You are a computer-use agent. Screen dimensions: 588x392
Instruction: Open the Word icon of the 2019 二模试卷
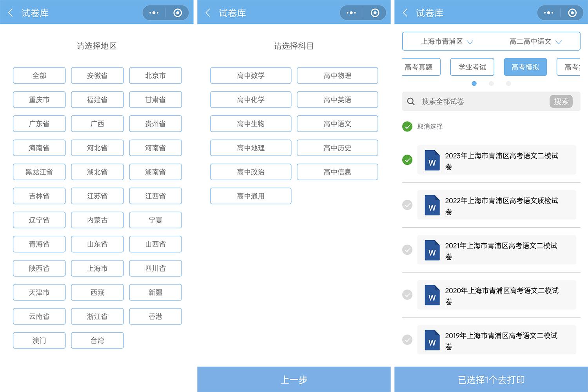point(432,340)
